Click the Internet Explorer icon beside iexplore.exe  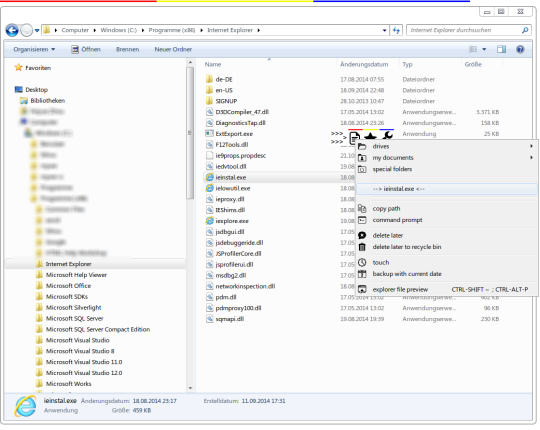click(209, 221)
